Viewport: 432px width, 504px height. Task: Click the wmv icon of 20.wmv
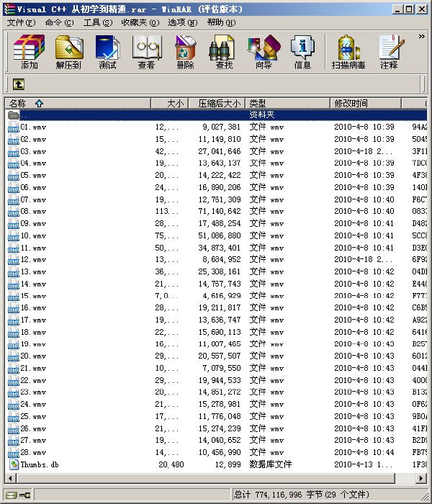pos(14,356)
